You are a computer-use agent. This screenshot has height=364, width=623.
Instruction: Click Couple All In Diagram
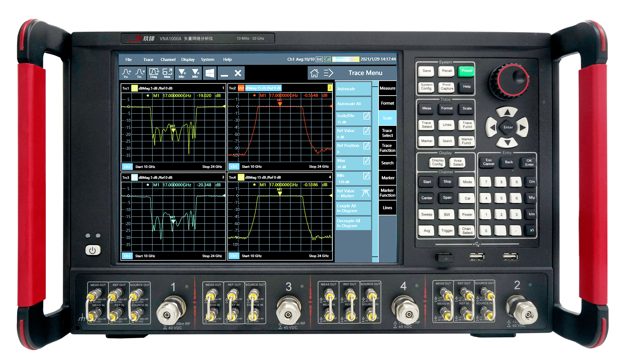click(353, 208)
